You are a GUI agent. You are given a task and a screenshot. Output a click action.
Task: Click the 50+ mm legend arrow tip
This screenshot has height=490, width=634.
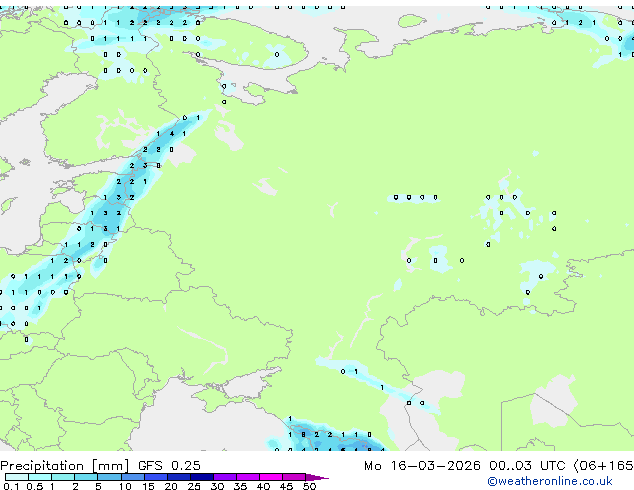tap(317, 477)
